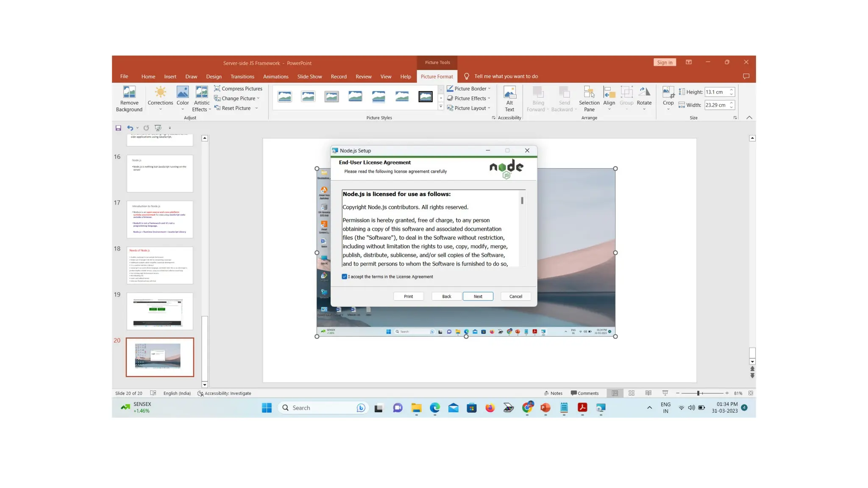Cancel the Node.js Setup

(x=516, y=297)
